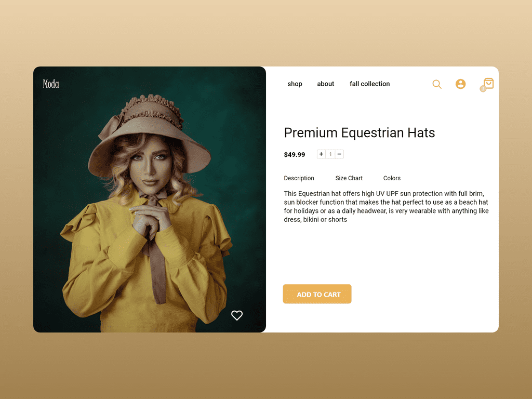This screenshot has width=532, height=399.
Task: Click the cart item count badge
Action: pos(483,89)
